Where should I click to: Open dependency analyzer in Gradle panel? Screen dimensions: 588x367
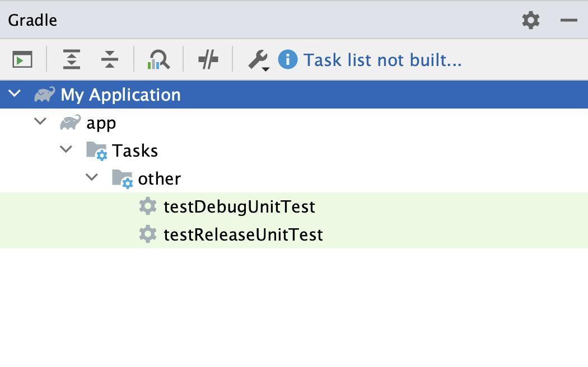(158, 59)
